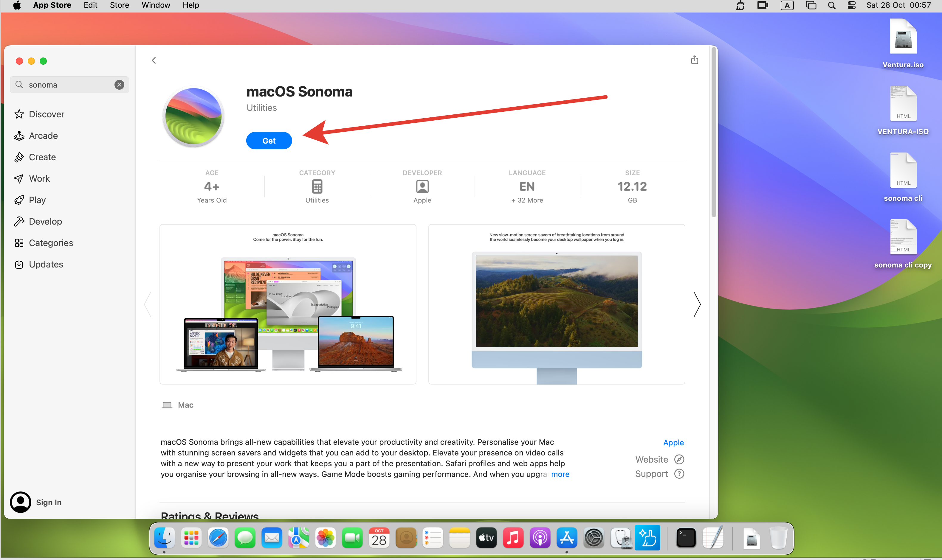Viewport: 942px width, 560px height.
Task: Open the App Store menu
Action: (x=52, y=5)
